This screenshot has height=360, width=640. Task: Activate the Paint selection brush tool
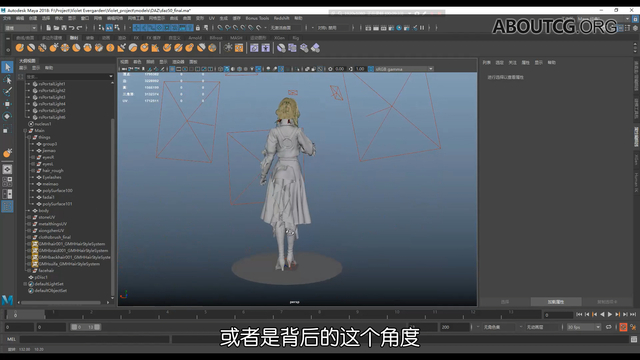pos(7,92)
